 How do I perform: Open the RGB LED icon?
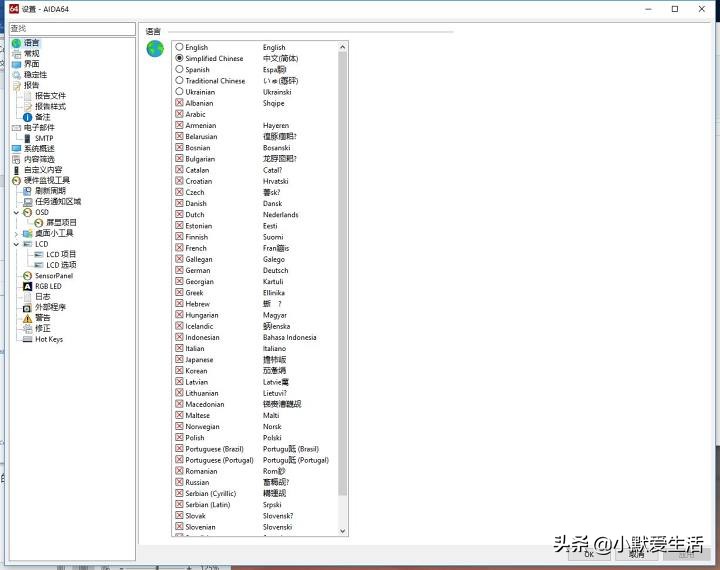(28, 286)
